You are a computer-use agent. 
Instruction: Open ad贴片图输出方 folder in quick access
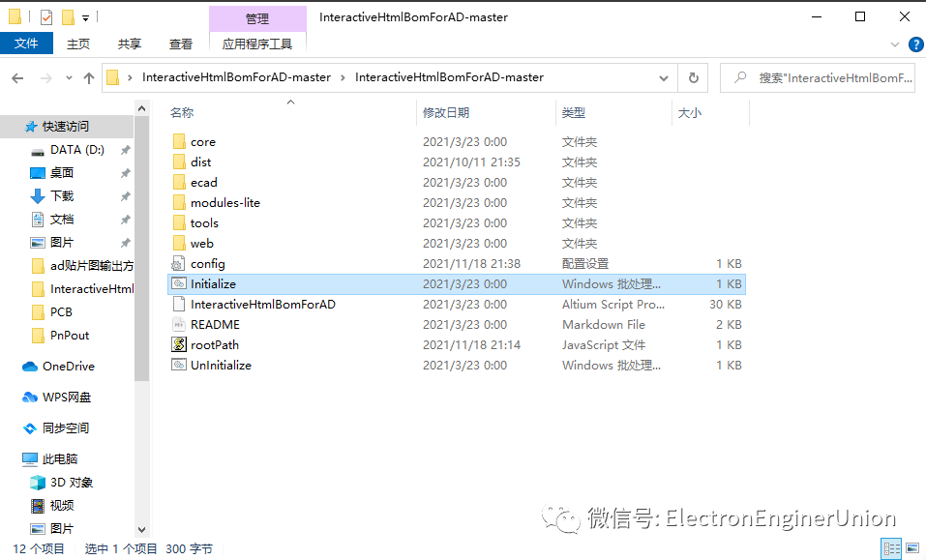(82, 266)
